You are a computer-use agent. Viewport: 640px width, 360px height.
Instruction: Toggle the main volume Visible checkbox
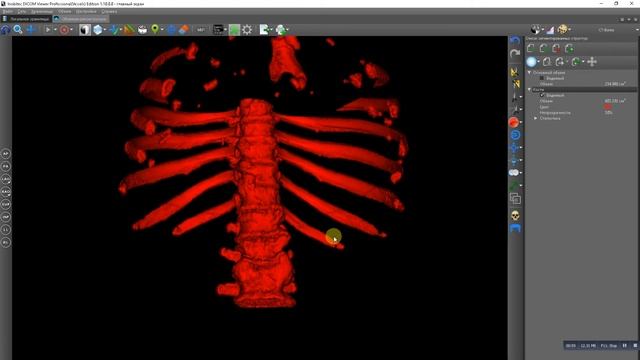point(542,78)
